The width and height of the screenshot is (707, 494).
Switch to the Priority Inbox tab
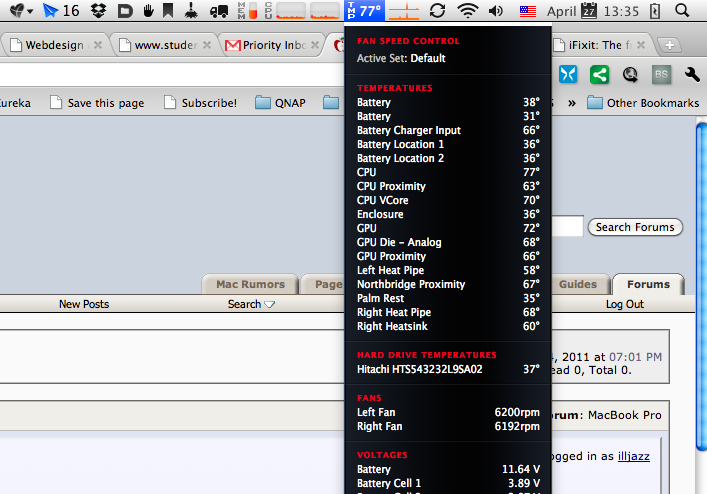click(x=274, y=45)
